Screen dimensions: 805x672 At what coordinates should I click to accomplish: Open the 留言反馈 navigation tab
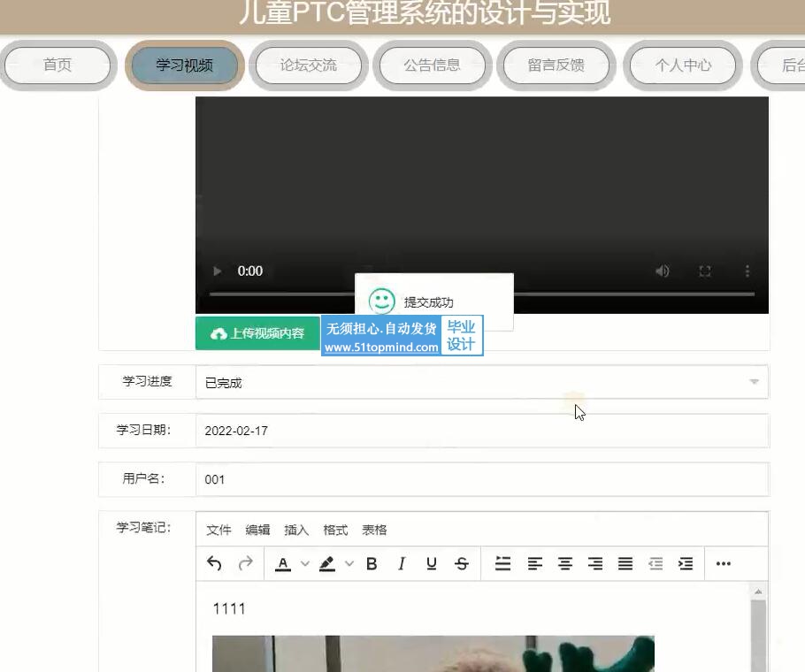click(x=556, y=65)
